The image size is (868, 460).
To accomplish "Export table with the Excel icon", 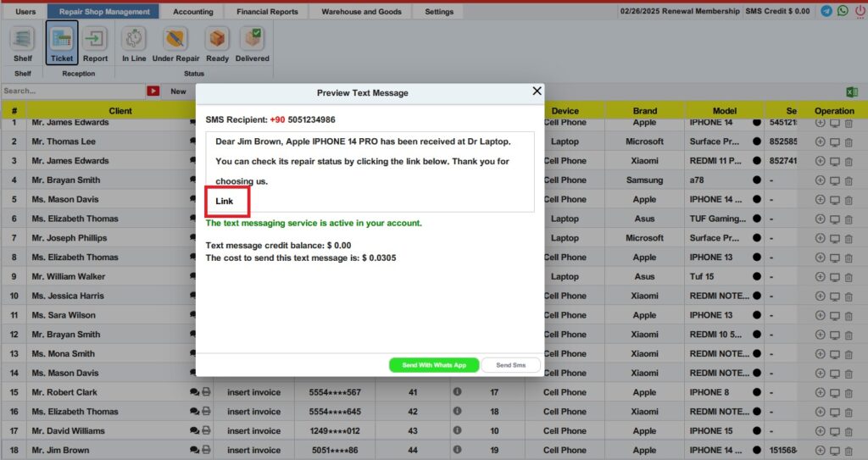I will pyautogui.click(x=852, y=91).
